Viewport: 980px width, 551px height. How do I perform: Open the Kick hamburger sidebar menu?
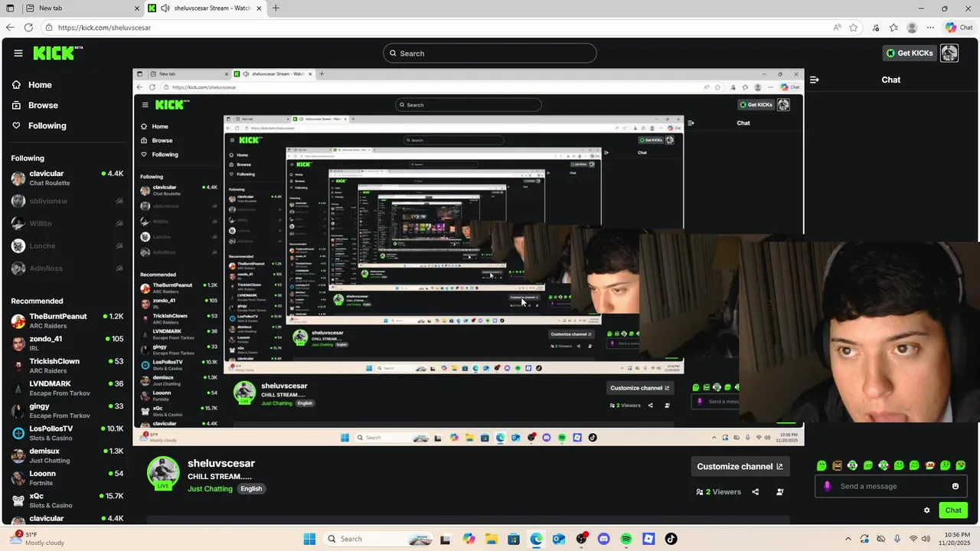point(18,53)
